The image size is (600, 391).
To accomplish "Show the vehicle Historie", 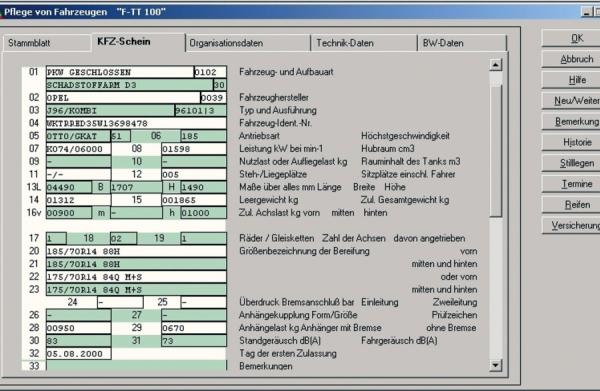I will point(571,142).
